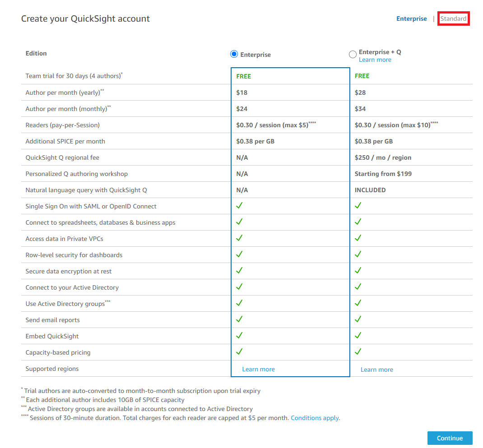Click Enterprise + Q checkmark for Active Directory groups

coord(358,303)
